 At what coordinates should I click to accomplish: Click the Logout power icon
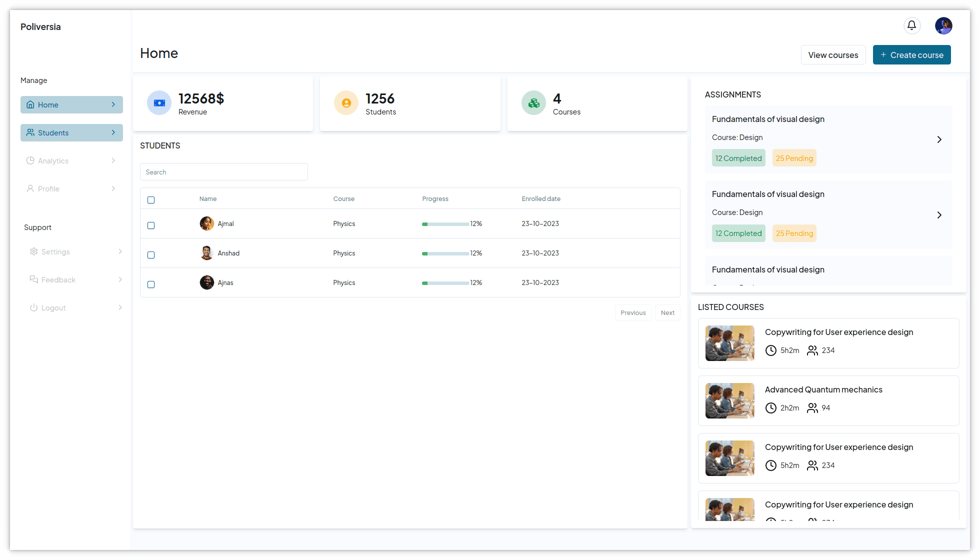click(33, 307)
